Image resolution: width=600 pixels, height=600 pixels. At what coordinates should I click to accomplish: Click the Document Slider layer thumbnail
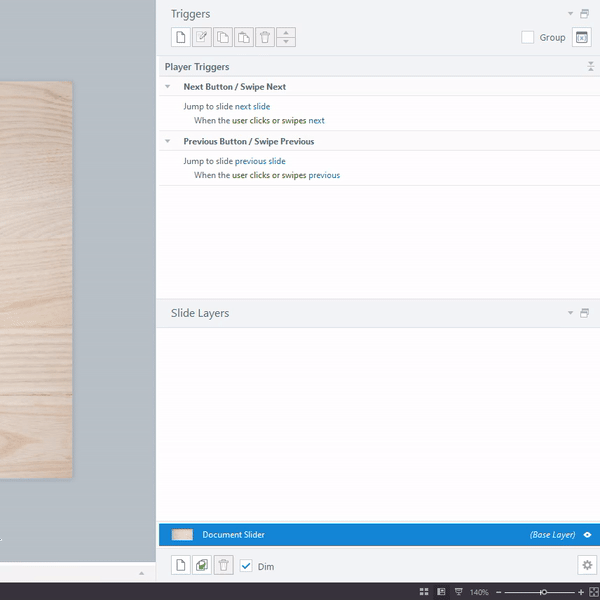tap(182, 535)
